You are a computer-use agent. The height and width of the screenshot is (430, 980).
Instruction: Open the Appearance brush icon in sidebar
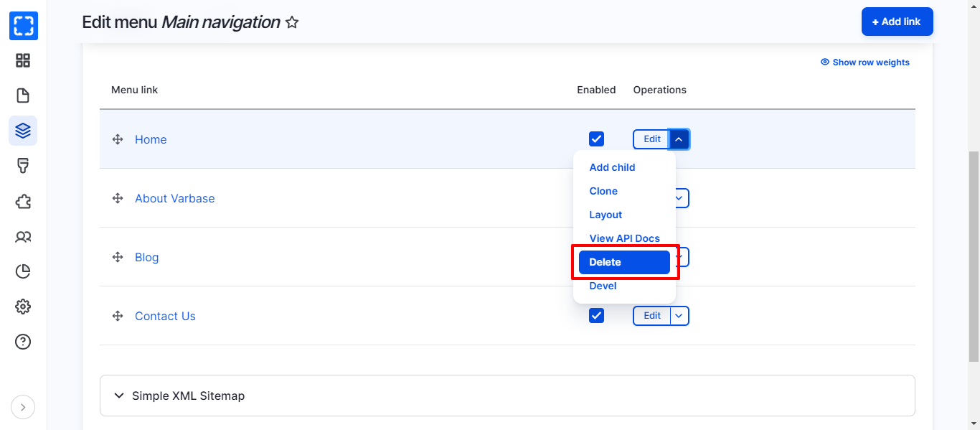point(23,166)
